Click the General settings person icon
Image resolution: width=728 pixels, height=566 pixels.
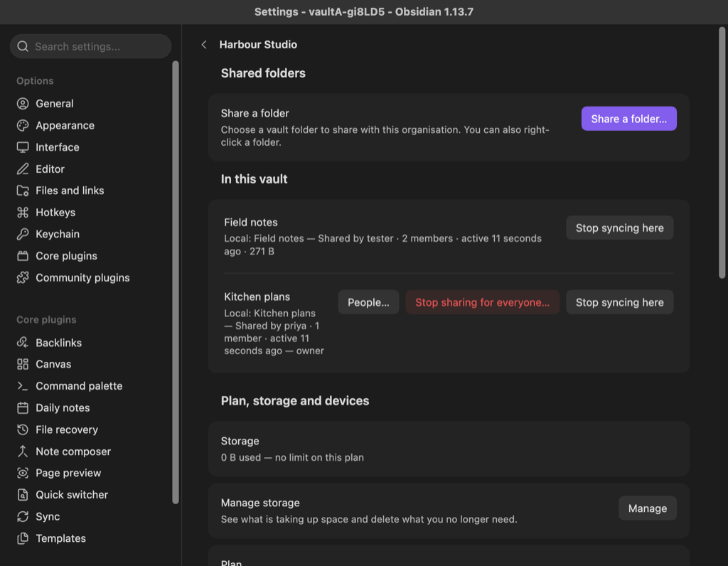point(23,104)
